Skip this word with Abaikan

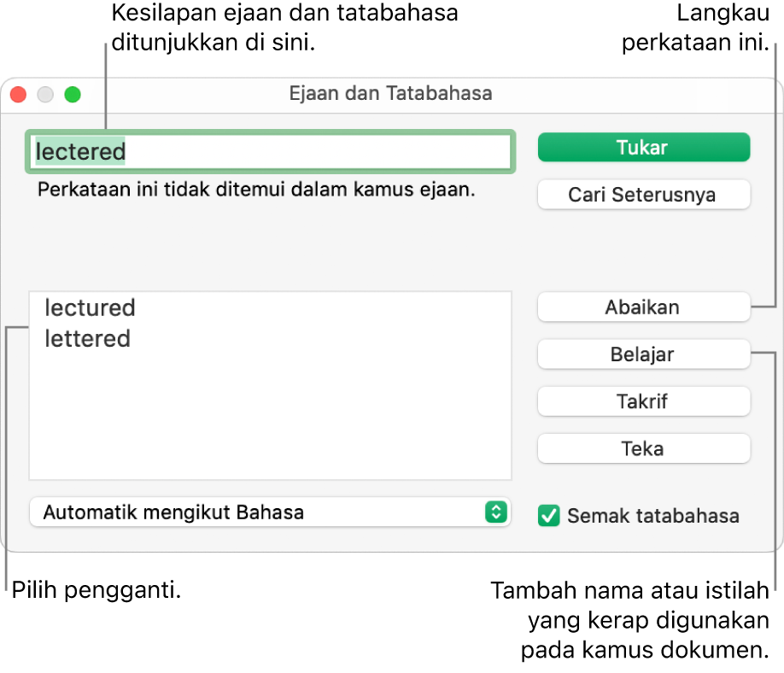tap(643, 307)
